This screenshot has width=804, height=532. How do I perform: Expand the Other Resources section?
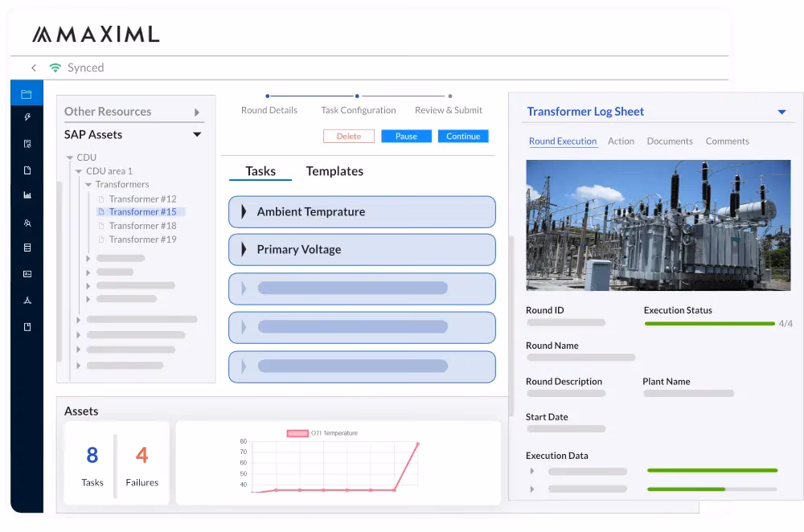tap(197, 113)
